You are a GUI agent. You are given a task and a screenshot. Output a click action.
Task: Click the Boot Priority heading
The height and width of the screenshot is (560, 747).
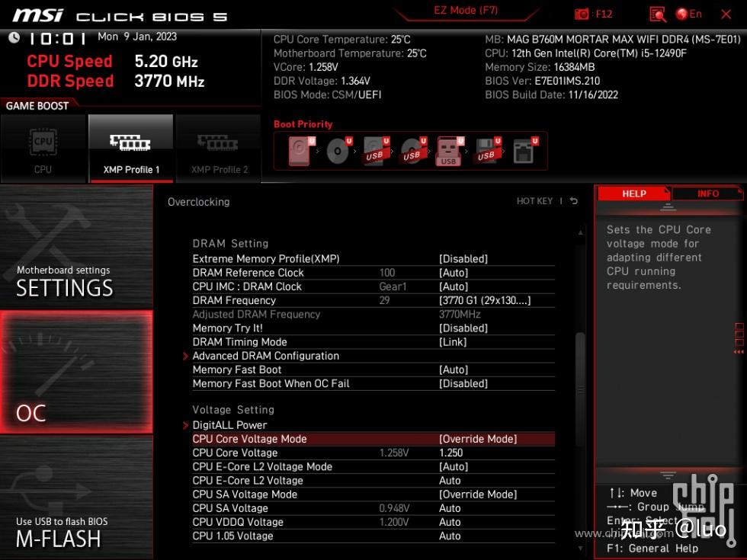point(303,124)
